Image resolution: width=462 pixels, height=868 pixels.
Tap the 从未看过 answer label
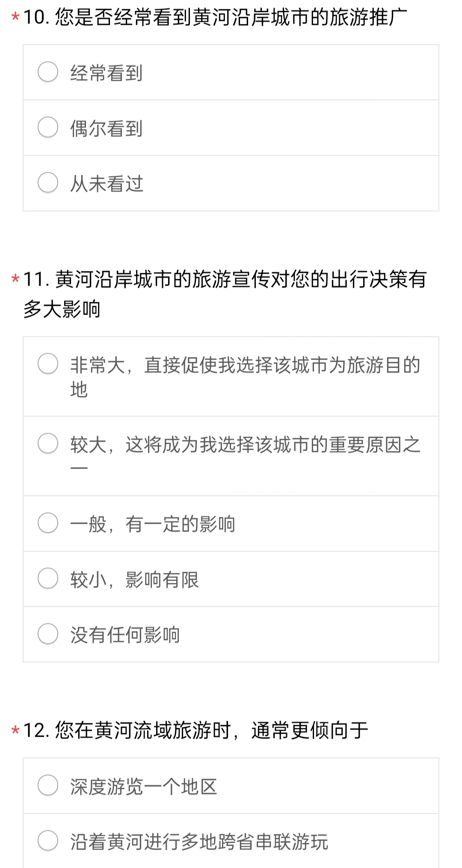[107, 184]
